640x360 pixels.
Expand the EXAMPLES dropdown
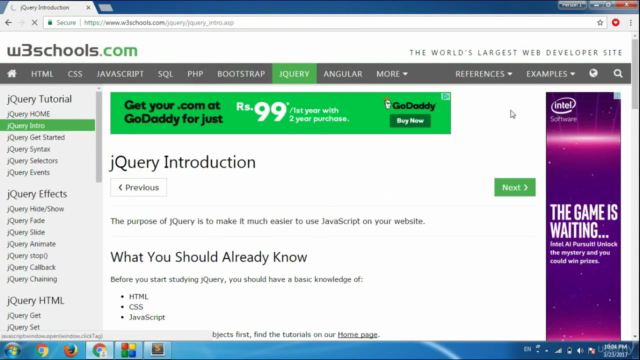coord(551,74)
